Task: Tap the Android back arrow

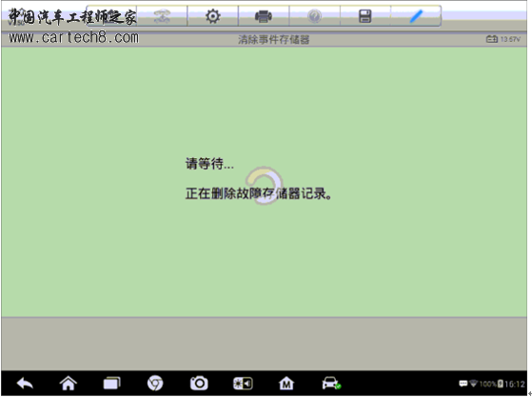Action: 25,384
